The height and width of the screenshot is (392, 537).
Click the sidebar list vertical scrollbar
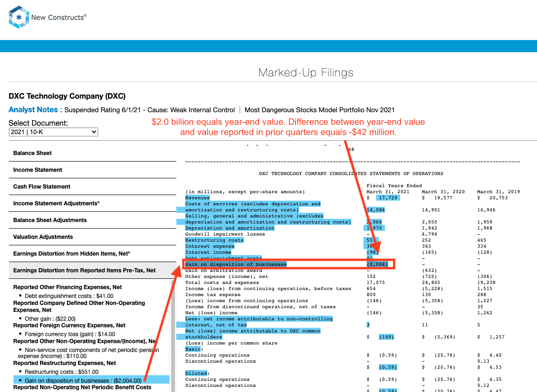point(173,336)
